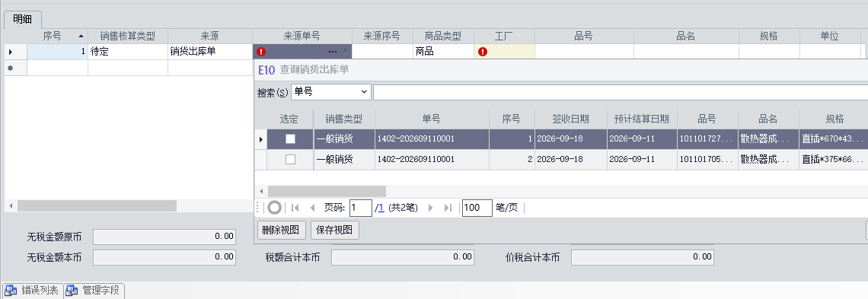This screenshot has width=868, height=299.
Task: Click the 品名 column header in popup
Action: 767,119
